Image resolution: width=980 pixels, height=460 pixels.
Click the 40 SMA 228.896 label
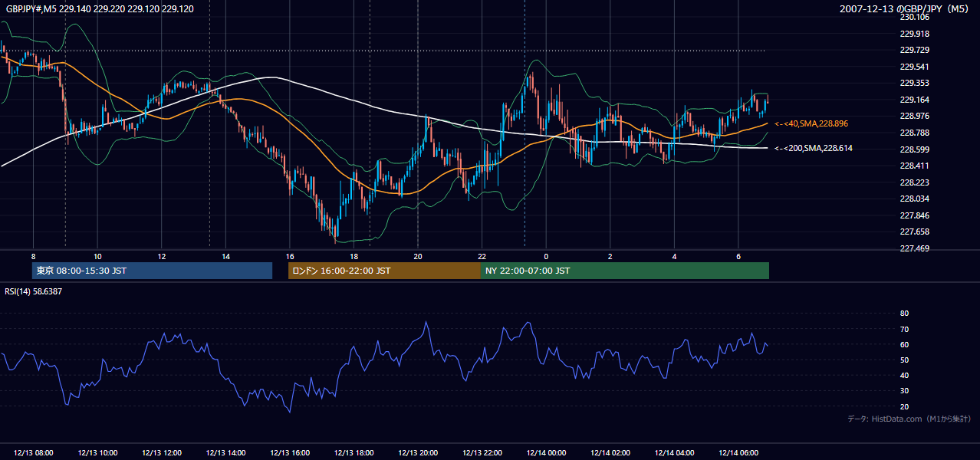[x=811, y=123]
